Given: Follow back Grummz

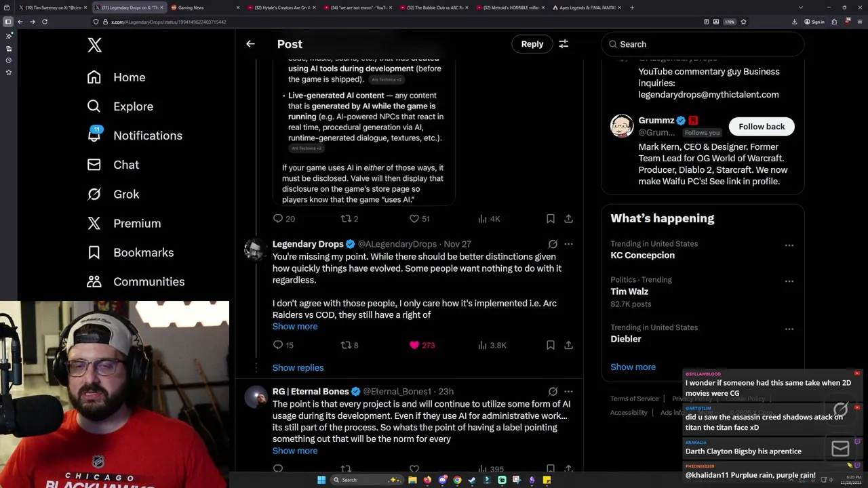Looking at the screenshot, I should (762, 127).
